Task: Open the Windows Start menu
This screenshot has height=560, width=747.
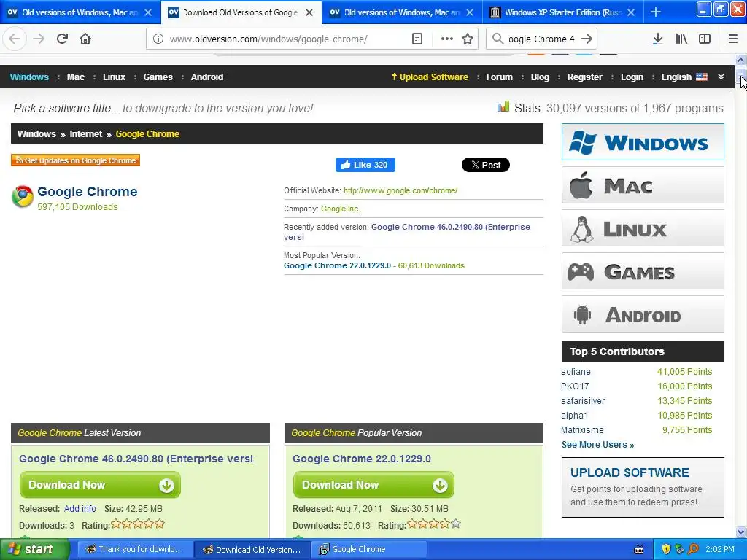Action: 34,549
